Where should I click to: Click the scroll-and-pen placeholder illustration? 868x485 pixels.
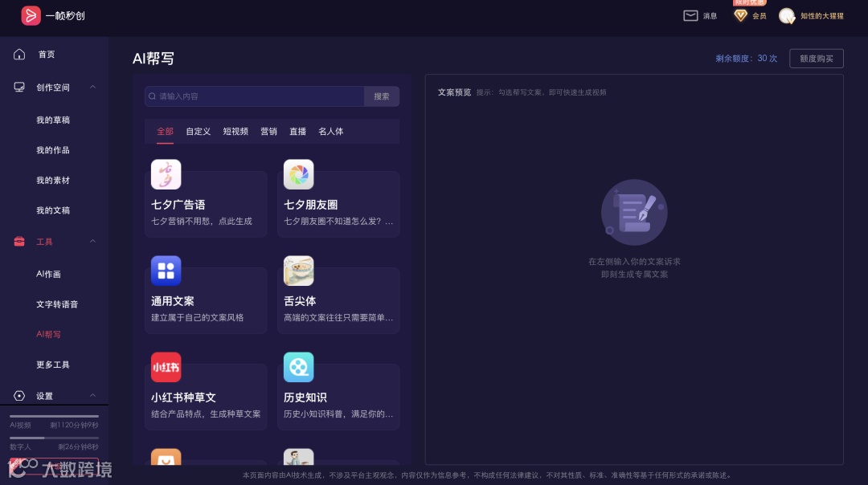634,212
